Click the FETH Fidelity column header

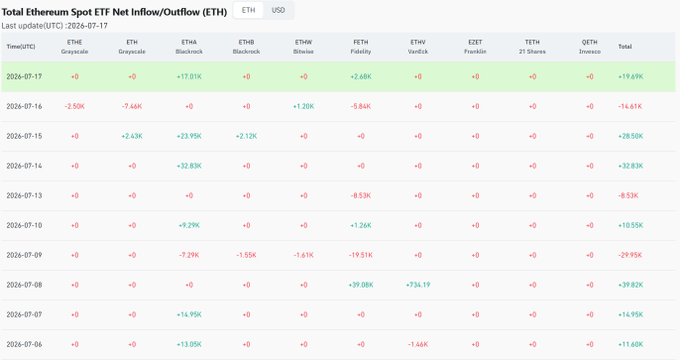pos(361,47)
